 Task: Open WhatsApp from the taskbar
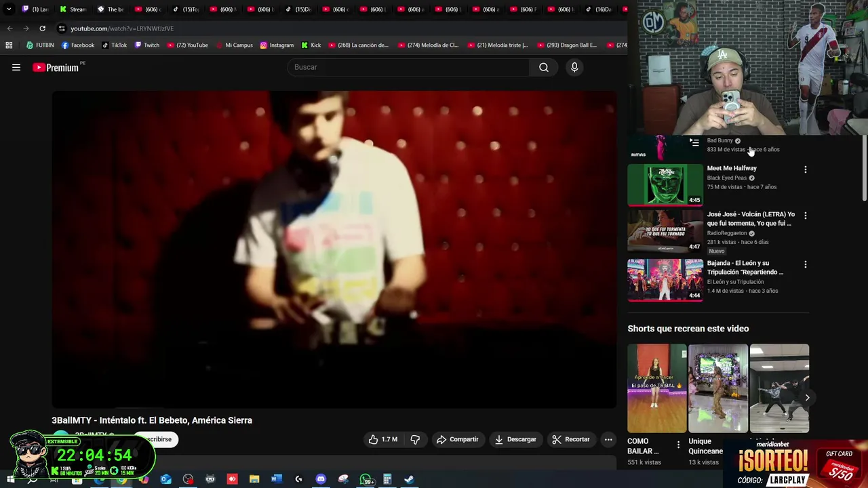(366, 479)
